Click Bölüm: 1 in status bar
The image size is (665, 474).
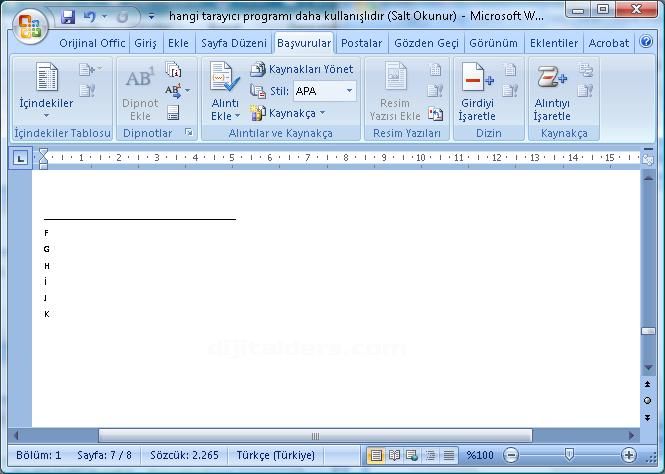click(x=39, y=455)
